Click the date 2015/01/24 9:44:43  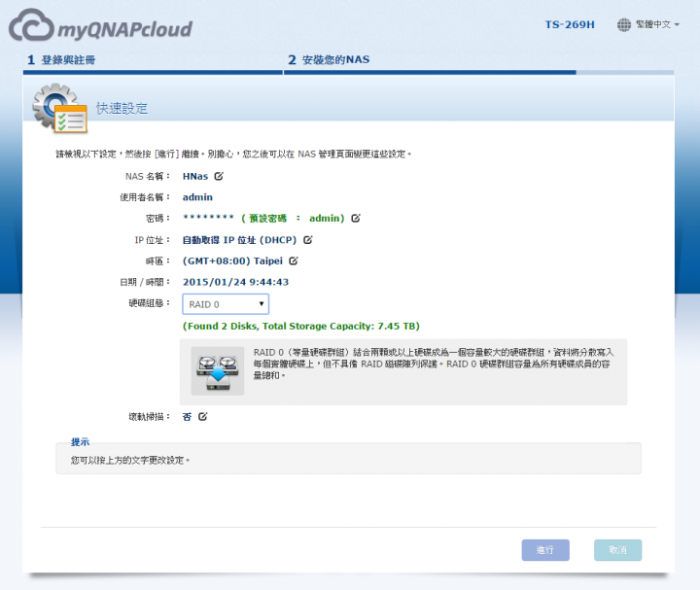click(235, 282)
